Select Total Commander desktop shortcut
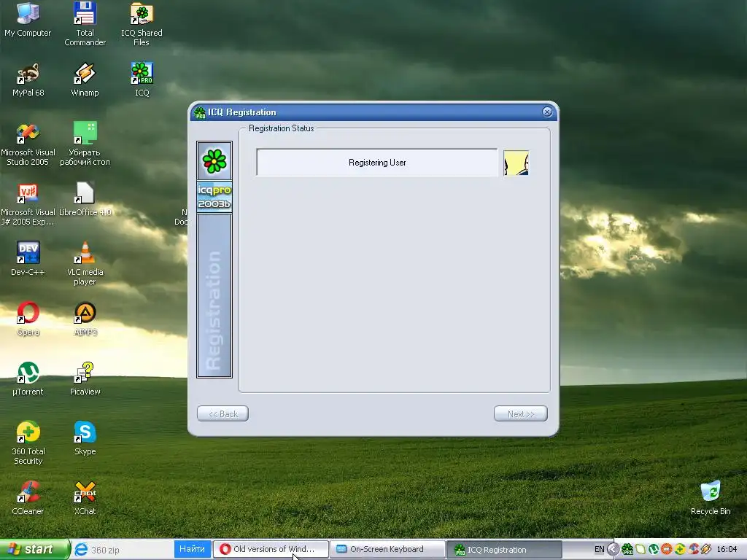This screenshot has height=560, width=747. tap(85, 24)
